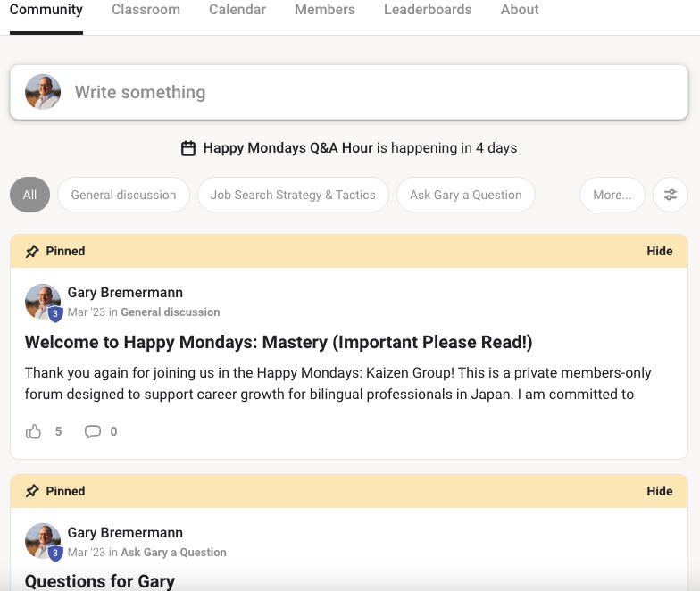Image resolution: width=700 pixels, height=591 pixels.
Task: Click the filter settings sliders icon
Action: point(670,195)
